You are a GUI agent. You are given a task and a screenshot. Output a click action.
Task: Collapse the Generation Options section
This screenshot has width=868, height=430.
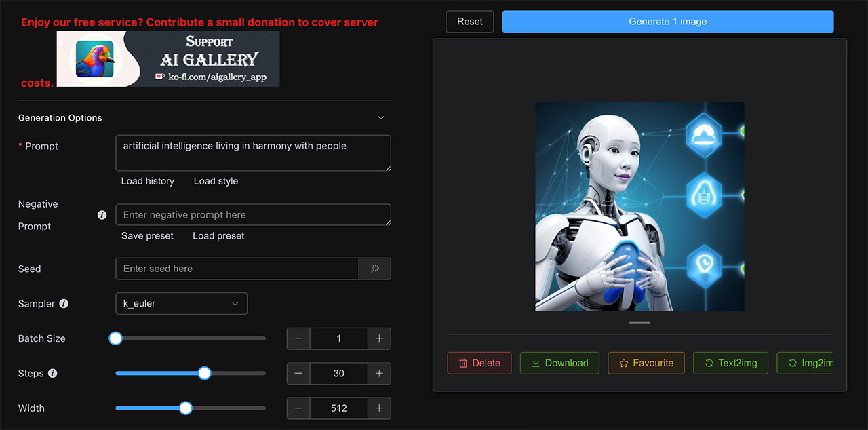[x=381, y=118]
